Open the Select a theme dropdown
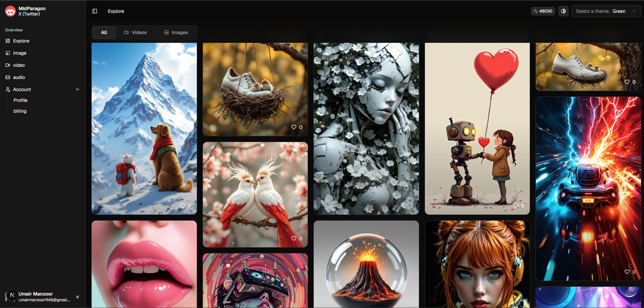 click(x=606, y=11)
